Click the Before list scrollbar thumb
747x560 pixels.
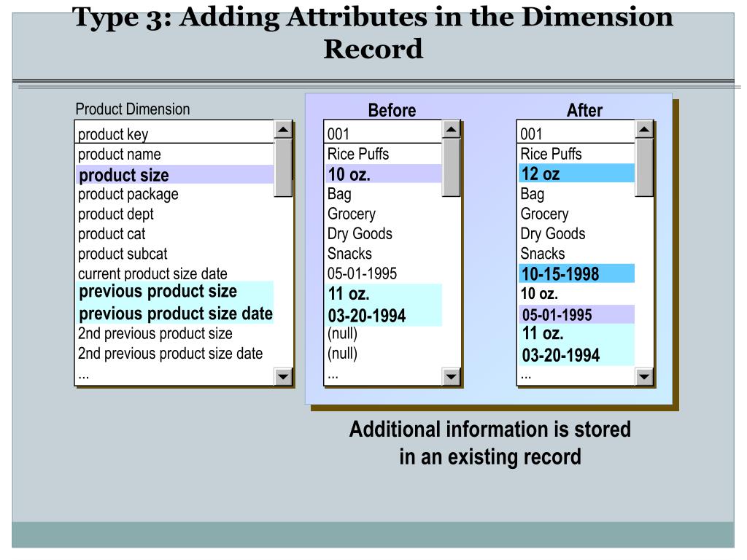click(x=451, y=168)
